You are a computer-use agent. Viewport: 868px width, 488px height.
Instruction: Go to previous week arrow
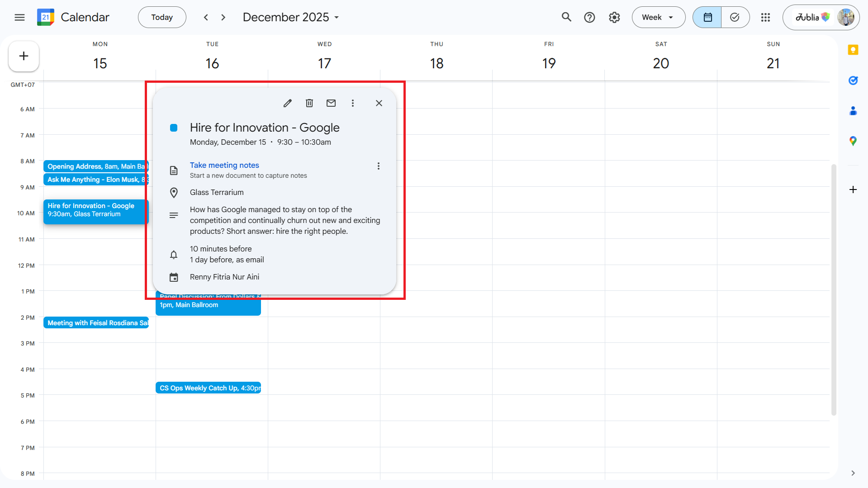(206, 17)
